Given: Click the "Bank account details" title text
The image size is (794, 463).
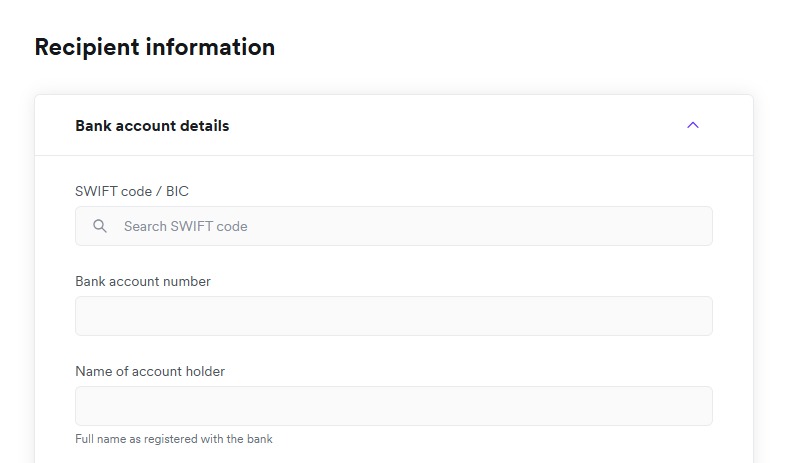Looking at the screenshot, I should pyautogui.click(x=152, y=126).
